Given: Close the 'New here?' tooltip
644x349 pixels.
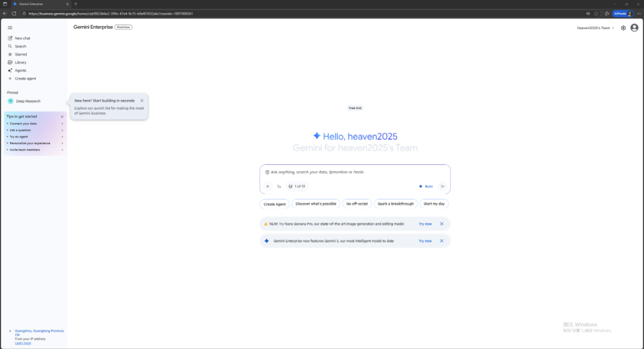Looking at the screenshot, I should pos(141,101).
